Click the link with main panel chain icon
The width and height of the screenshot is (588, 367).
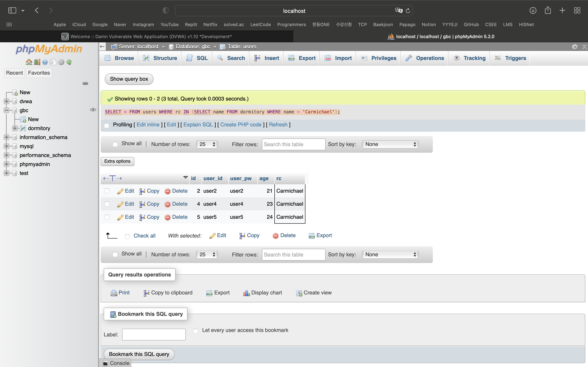(x=85, y=83)
